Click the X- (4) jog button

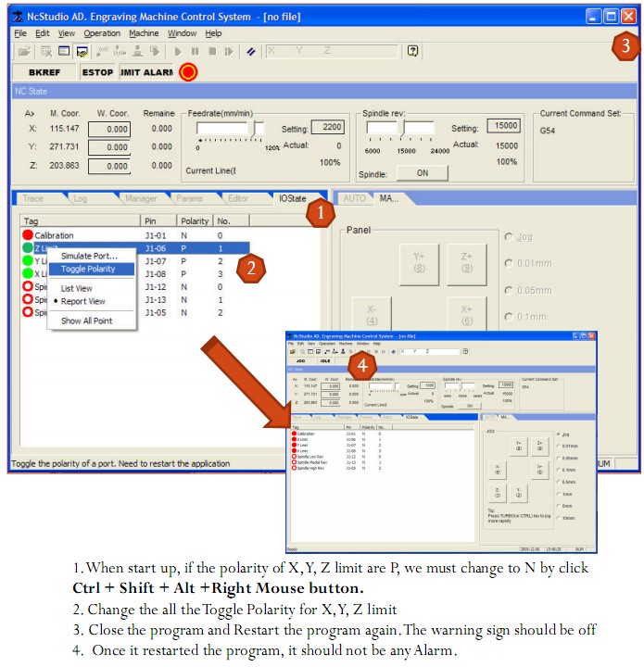pyautogui.click(x=372, y=314)
